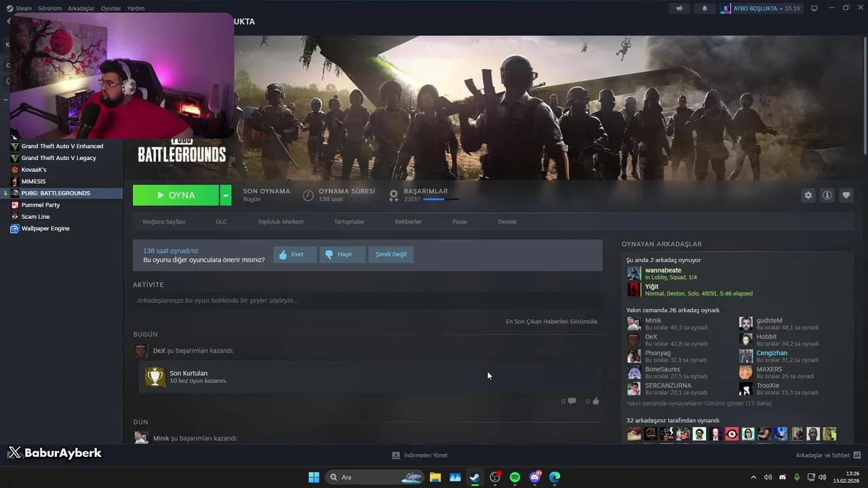Open the Pazar tab
The image size is (868, 488).
pyautogui.click(x=460, y=222)
